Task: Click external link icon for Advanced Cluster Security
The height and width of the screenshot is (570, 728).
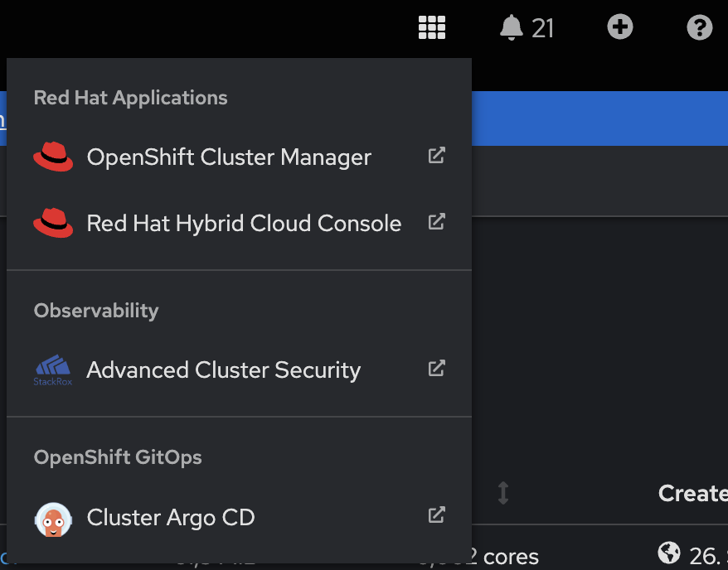Action: coord(436,368)
